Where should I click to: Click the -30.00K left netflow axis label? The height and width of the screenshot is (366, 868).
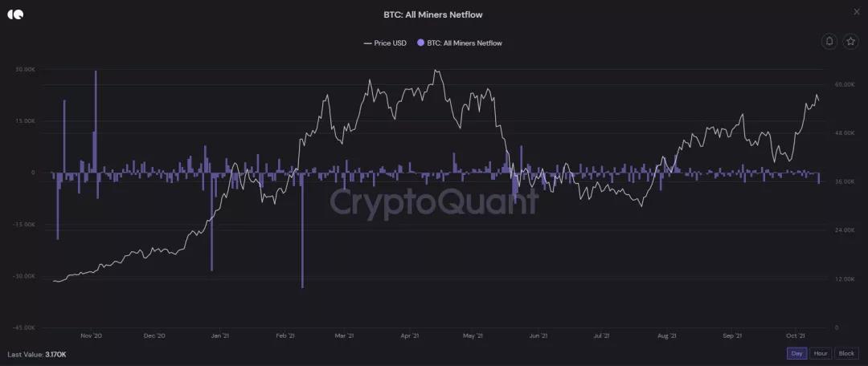[26, 276]
